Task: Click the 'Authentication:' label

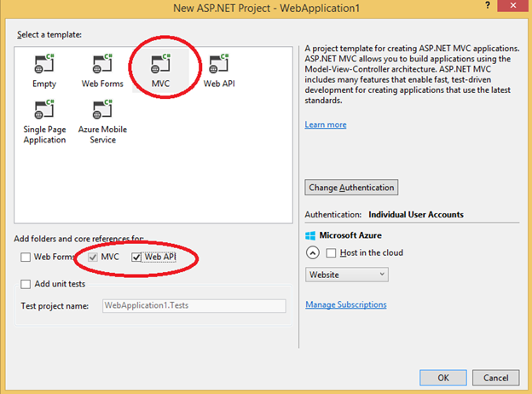Action: 332,214
